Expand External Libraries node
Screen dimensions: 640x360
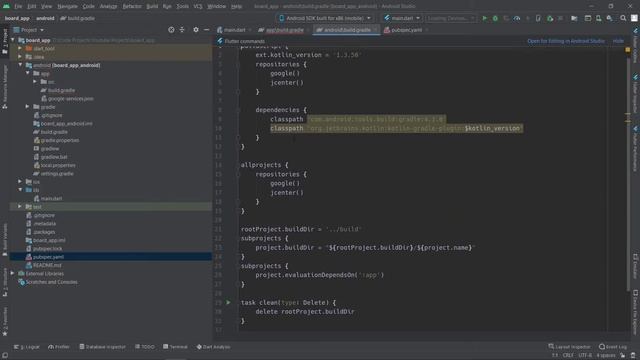tap(13, 273)
